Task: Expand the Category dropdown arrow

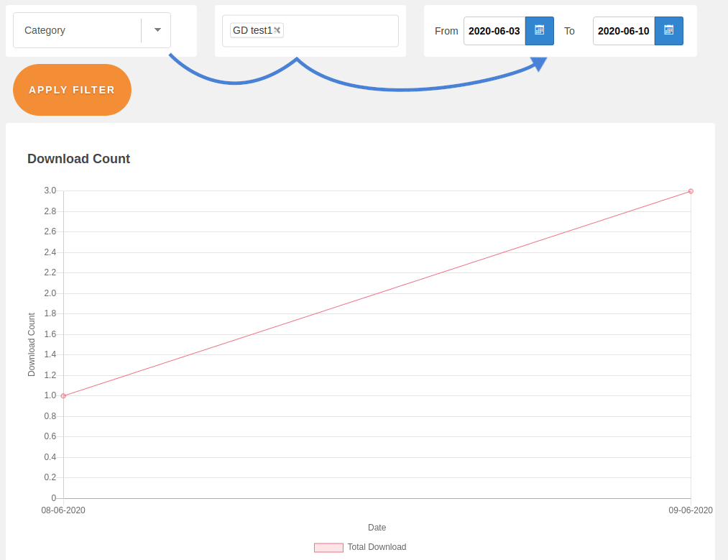Action: click(x=157, y=30)
